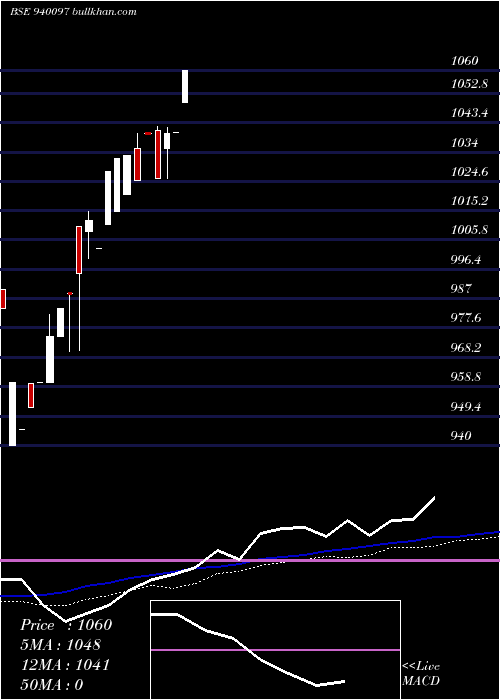Image resolution: width=500 pixels, height=700 pixels.
Task: Click the 958.8 price axis label
Action: coord(466,377)
